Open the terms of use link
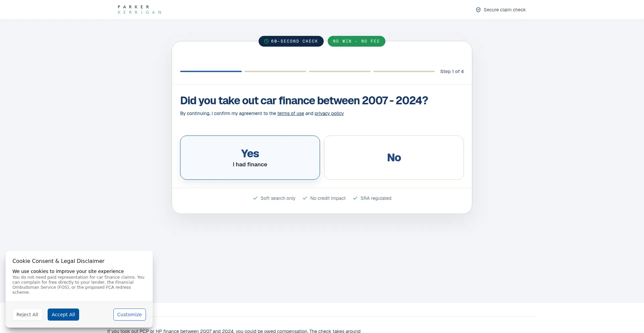 290,113
